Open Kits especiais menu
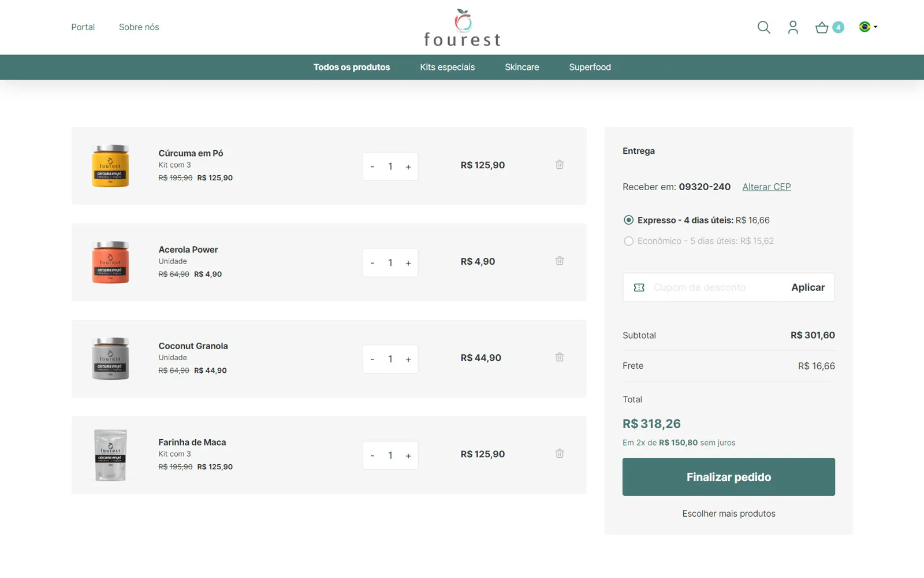The width and height of the screenshot is (924, 578). point(448,67)
